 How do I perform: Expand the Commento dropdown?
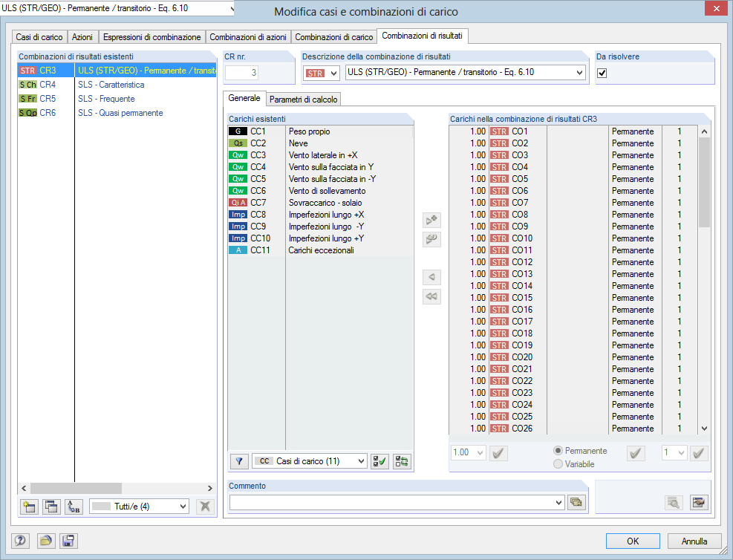[x=559, y=503]
